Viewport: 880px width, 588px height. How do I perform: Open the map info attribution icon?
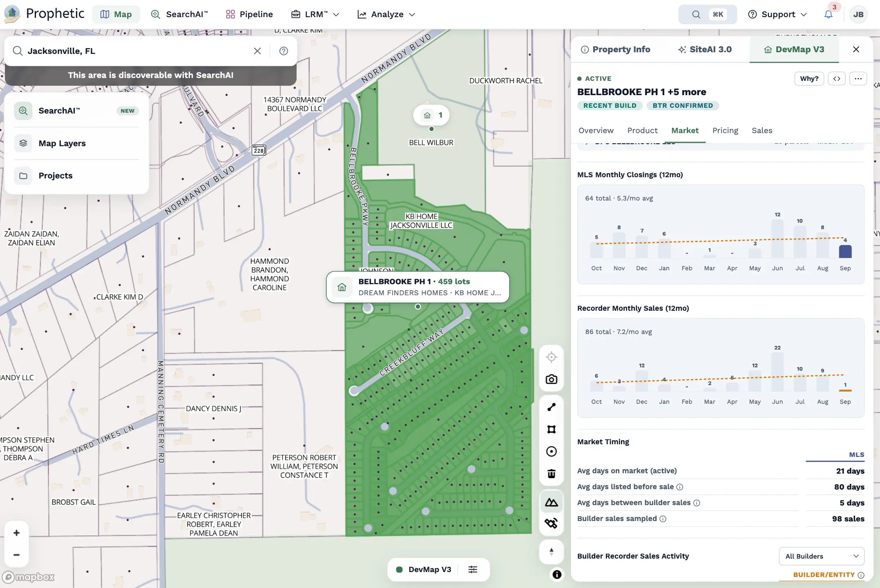[x=557, y=575]
